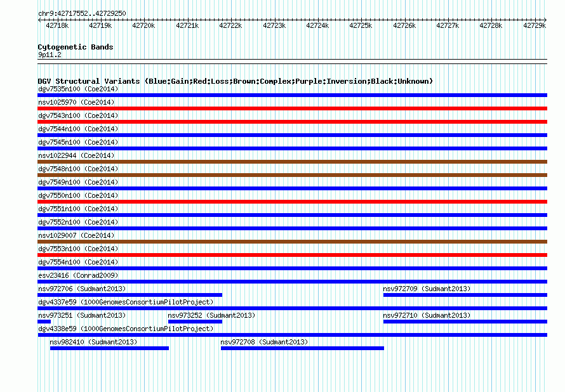Click the dgv7553n100 (Coe2014) red bar
The image size is (565, 392).
(292, 255)
